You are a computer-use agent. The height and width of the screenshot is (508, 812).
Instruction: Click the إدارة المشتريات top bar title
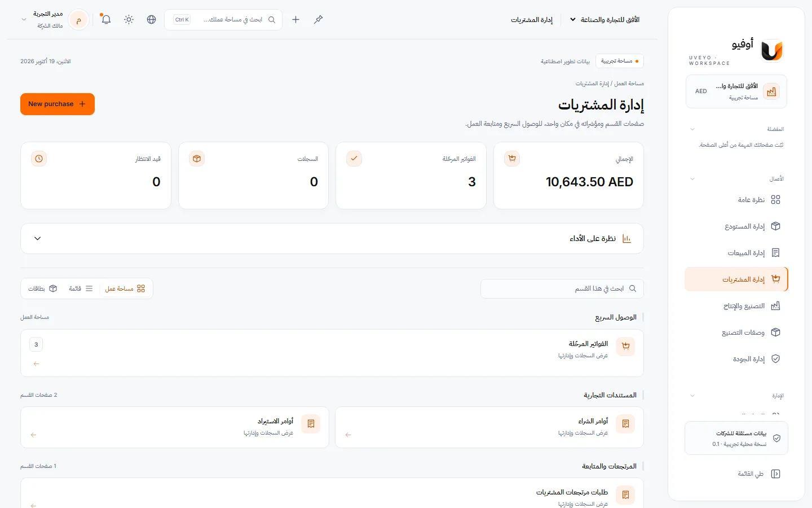coord(532,20)
